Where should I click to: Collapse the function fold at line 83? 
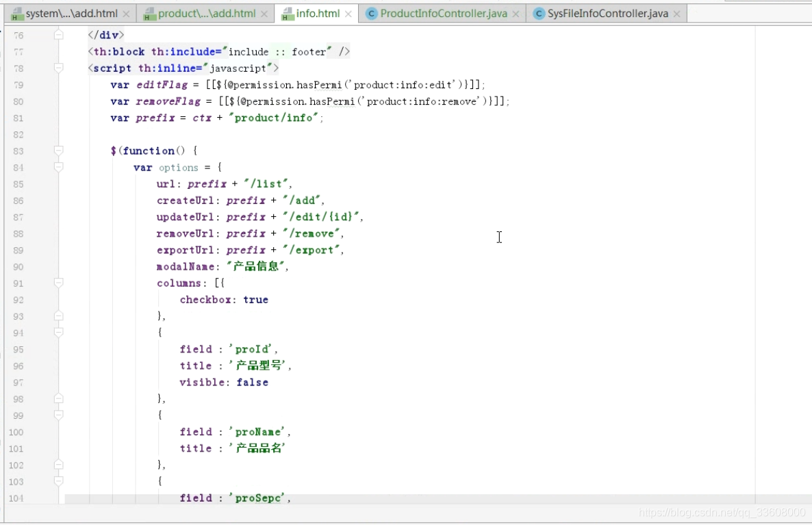click(58, 151)
